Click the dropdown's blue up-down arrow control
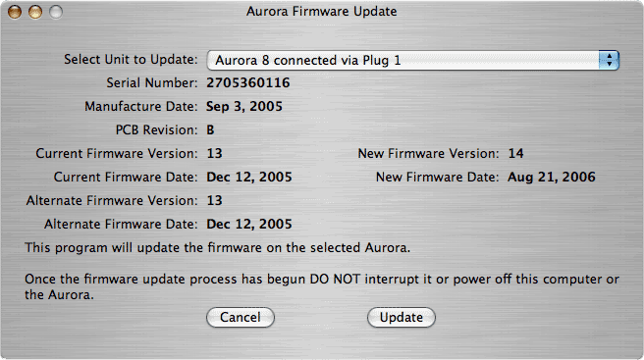644x360 pixels. click(609, 61)
